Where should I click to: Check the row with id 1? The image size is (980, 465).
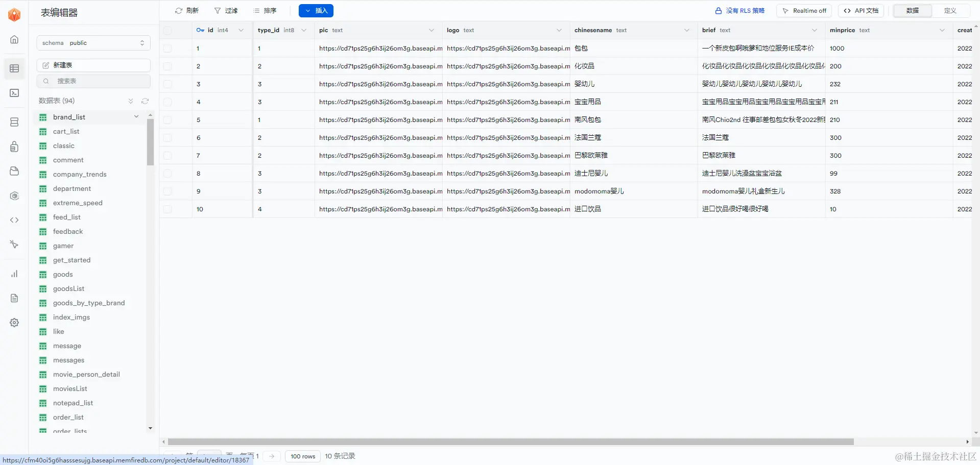168,48
